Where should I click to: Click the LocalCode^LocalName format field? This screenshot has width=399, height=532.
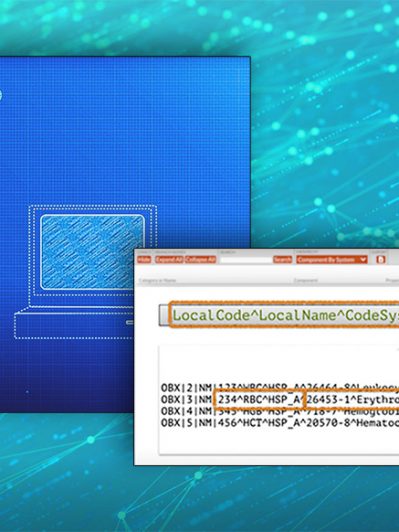coord(284,315)
